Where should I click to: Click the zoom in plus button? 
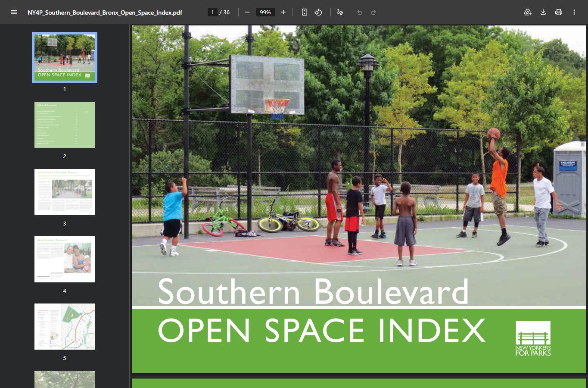click(x=283, y=12)
